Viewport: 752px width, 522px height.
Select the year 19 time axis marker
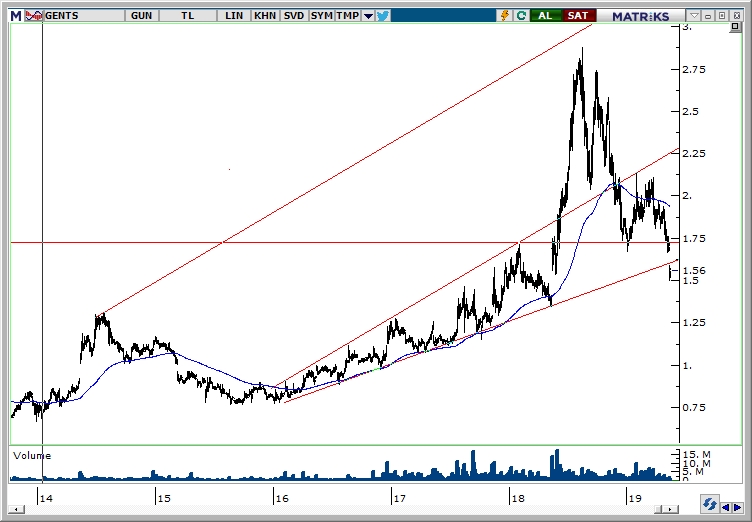coord(634,498)
